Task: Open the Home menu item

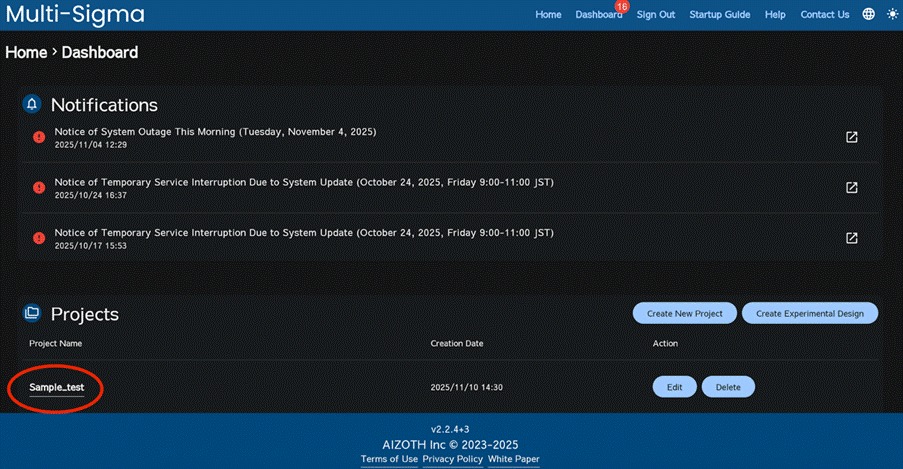Action: [548, 15]
